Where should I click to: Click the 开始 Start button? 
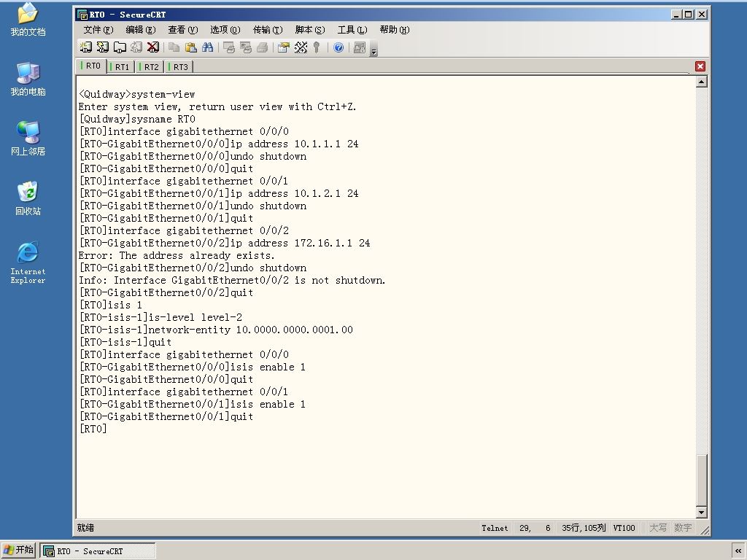click(18, 550)
